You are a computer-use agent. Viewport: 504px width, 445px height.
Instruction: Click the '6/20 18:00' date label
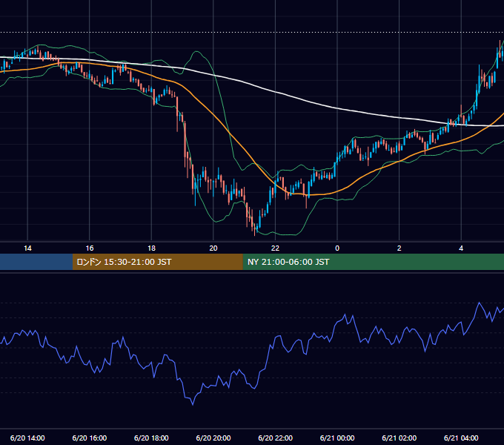coord(151,438)
